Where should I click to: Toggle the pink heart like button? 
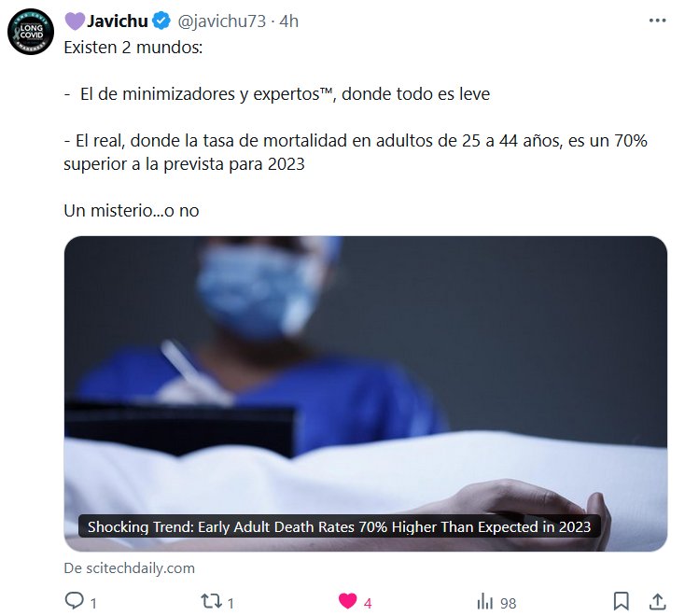[x=348, y=601]
